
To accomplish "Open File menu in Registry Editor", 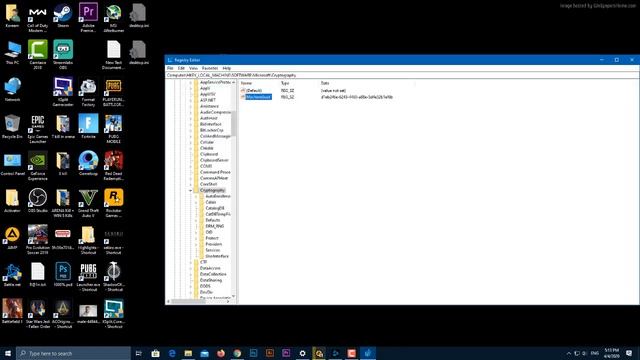I will click(170, 68).
